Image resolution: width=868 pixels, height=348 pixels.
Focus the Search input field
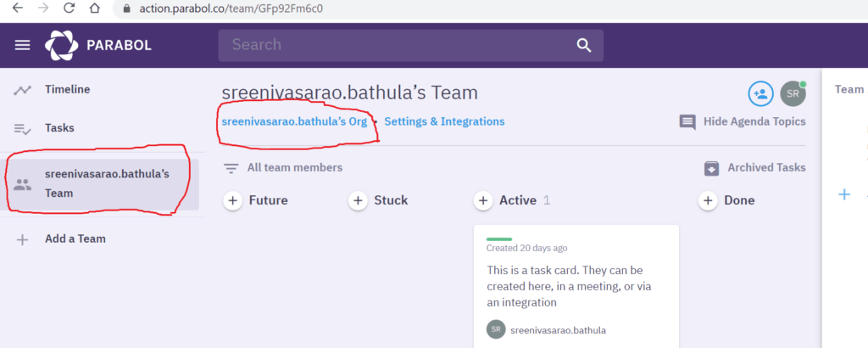click(x=411, y=46)
